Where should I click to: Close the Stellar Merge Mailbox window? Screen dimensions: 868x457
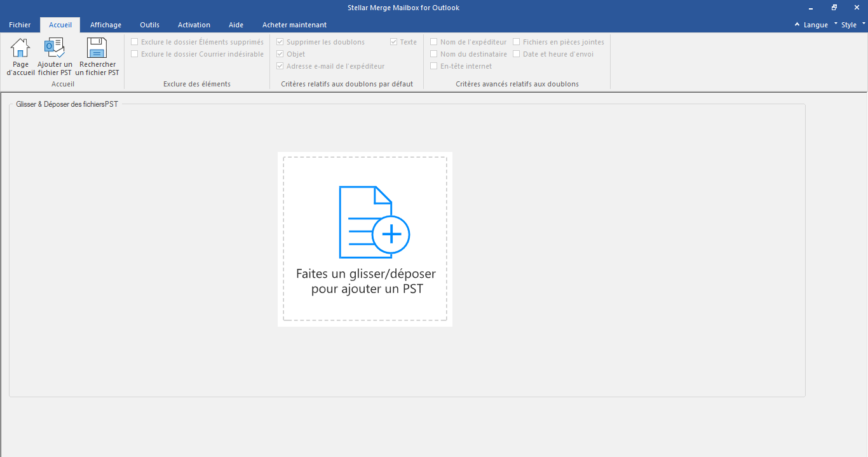point(857,8)
